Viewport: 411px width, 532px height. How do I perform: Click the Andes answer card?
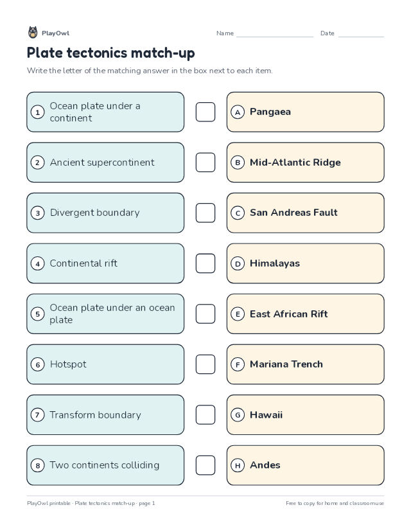306,465
